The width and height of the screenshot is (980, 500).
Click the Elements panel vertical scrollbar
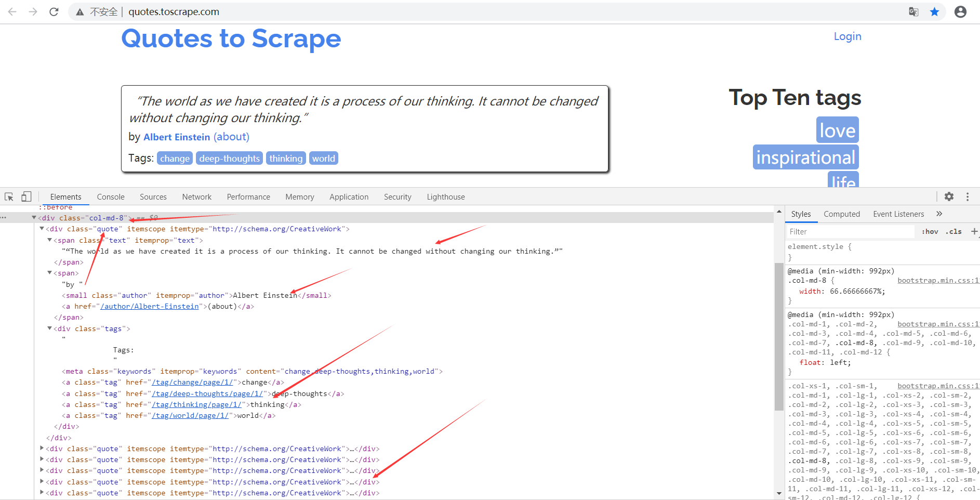pyautogui.click(x=778, y=337)
